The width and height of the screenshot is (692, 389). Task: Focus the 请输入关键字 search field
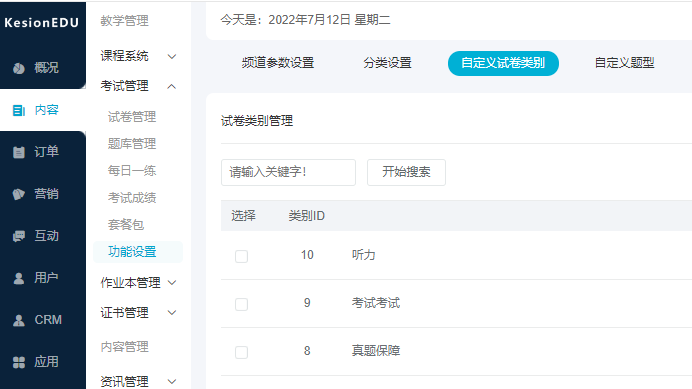[288, 172]
